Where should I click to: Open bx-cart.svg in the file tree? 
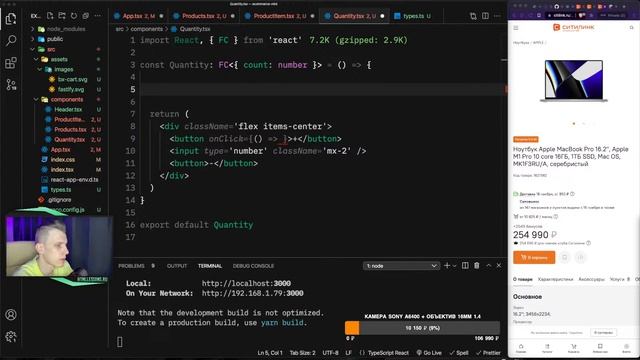click(72, 79)
